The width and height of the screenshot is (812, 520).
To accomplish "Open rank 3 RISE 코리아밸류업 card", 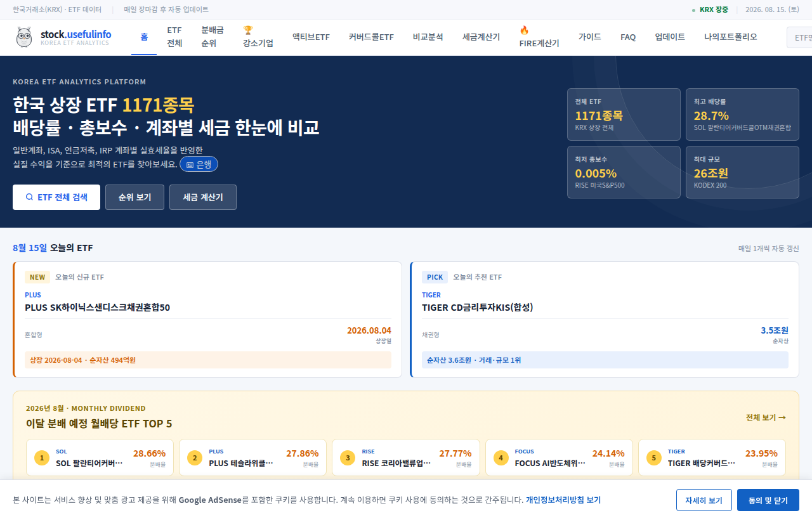I will (406, 458).
